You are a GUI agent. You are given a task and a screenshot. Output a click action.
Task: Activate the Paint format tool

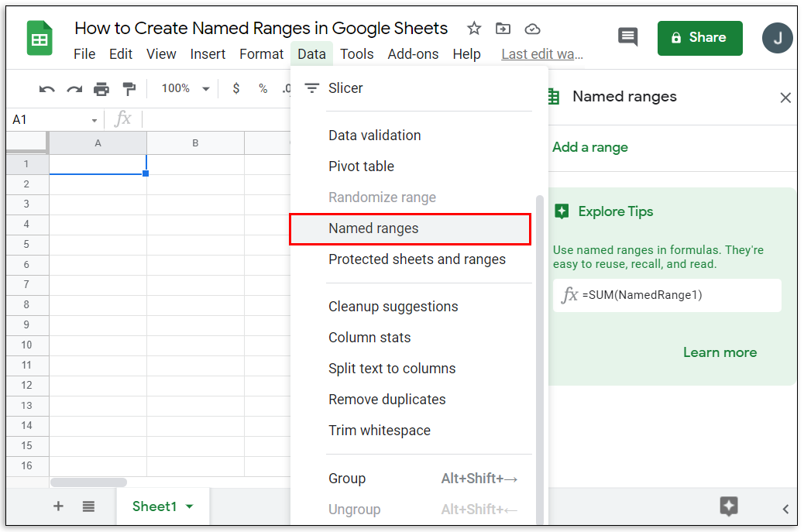point(129,89)
